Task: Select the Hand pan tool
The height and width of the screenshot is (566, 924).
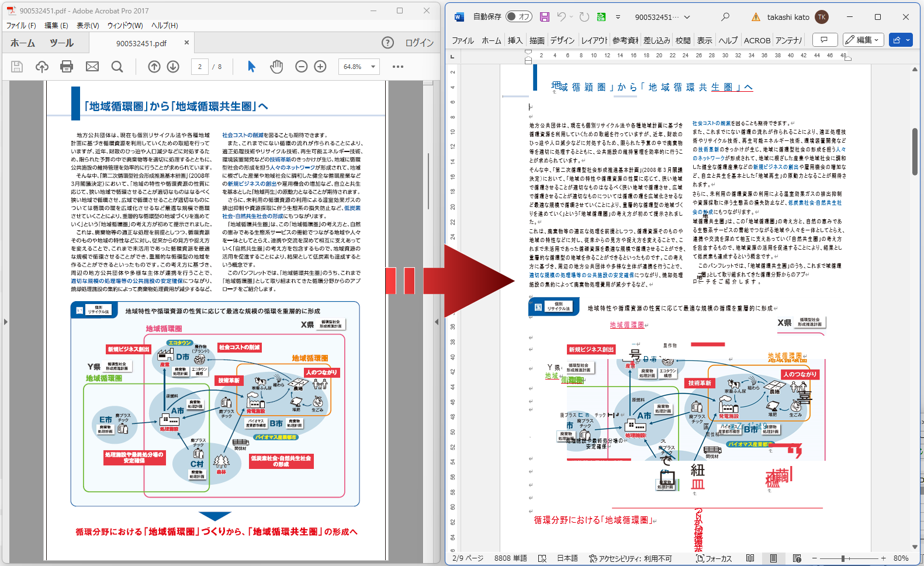Action: pyautogui.click(x=276, y=67)
